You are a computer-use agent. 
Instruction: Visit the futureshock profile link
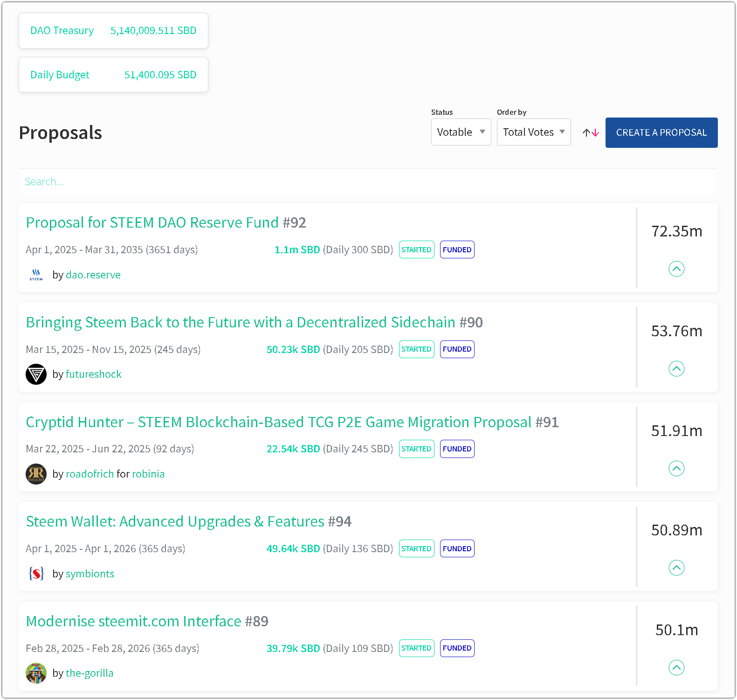[94, 374]
